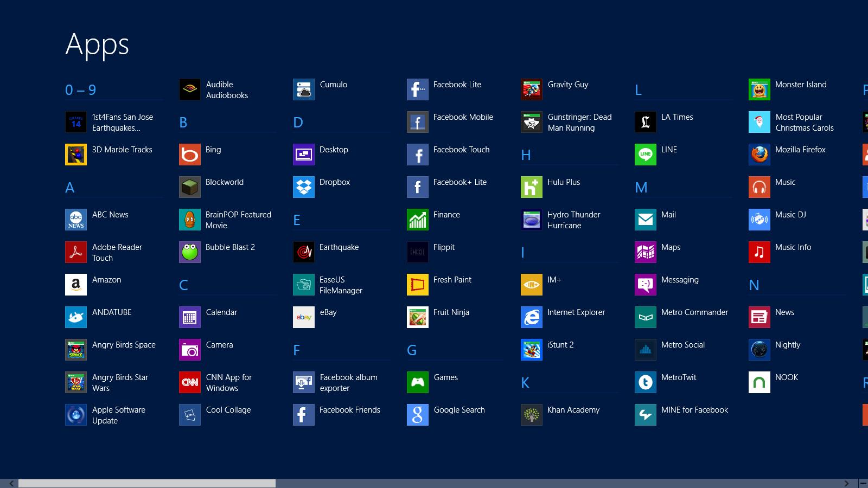Click the 'Nightly' app label
This screenshot has height=488, width=868.
pos(788,345)
